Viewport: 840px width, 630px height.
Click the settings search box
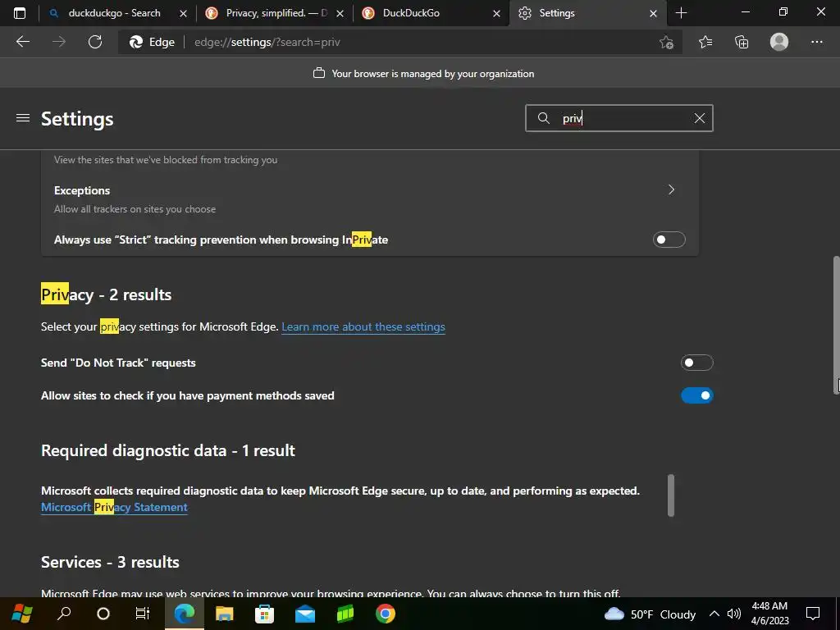pyautogui.click(x=619, y=118)
